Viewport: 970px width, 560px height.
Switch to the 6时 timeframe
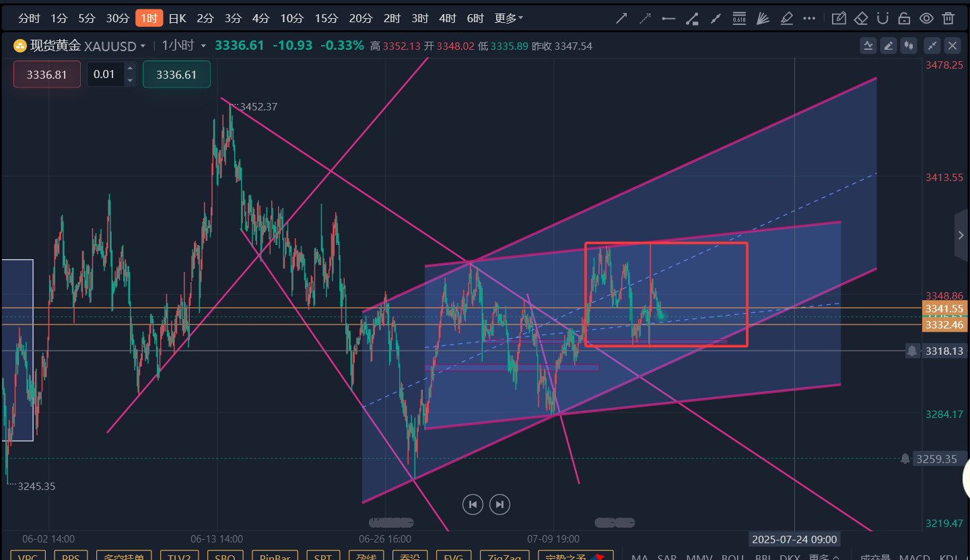475,18
